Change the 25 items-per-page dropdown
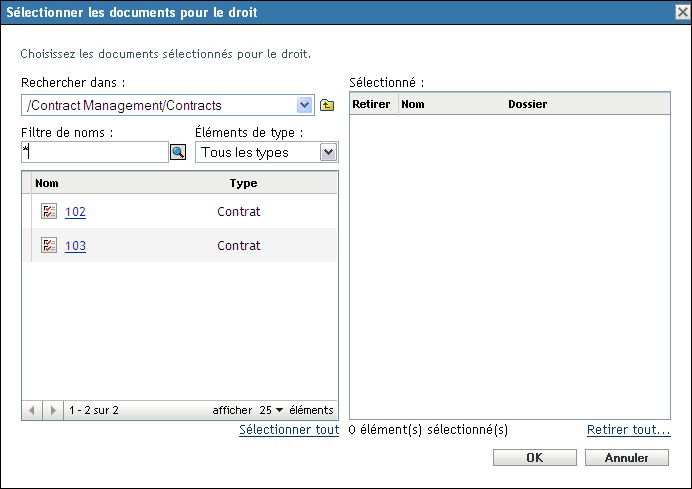Image resolution: width=692 pixels, height=489 pixels. tap(272, 410)
